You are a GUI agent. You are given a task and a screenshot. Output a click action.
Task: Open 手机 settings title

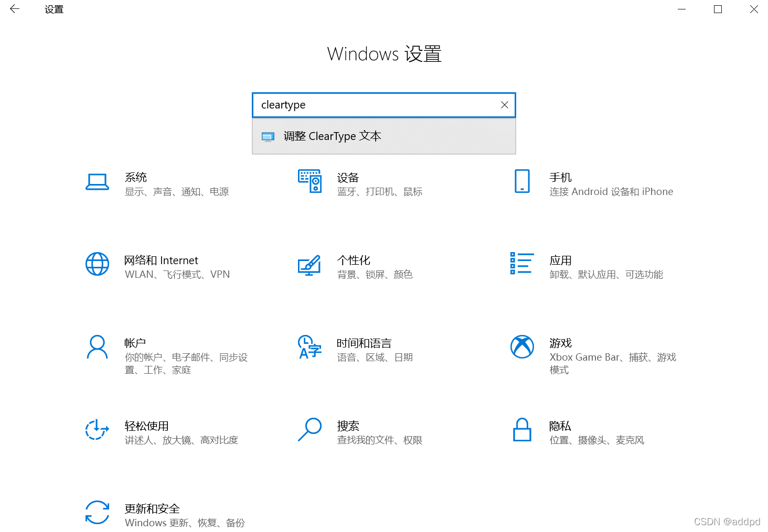pyautogui.click(x=560, y=178)
